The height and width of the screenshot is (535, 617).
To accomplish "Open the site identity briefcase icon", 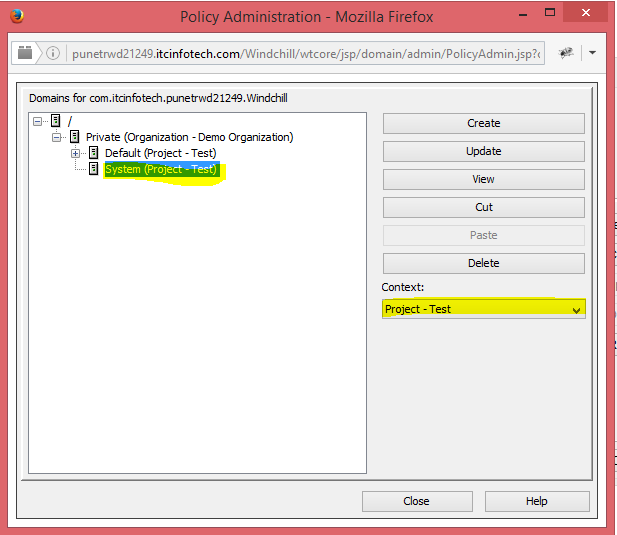I will pos(25,53).
